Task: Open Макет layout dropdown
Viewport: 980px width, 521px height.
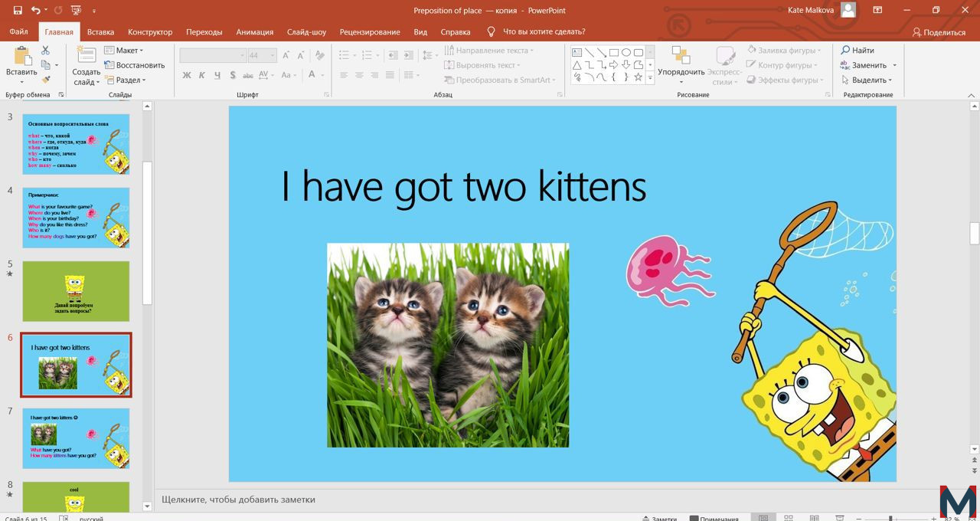Action: 123,51
